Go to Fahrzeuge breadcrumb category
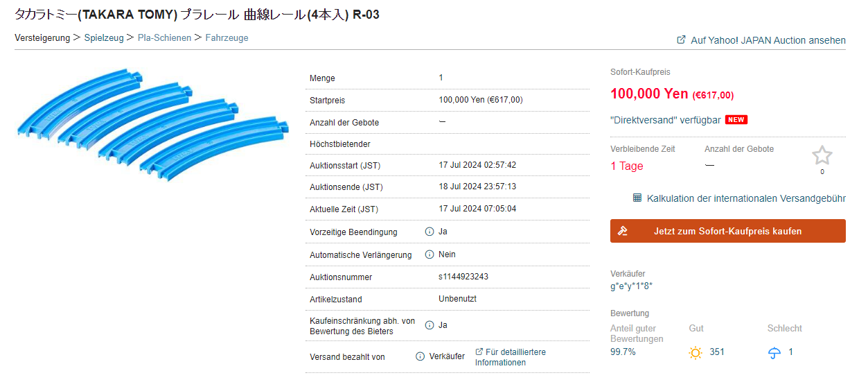Viewport: 868px width, 389px height. [227, 38]
